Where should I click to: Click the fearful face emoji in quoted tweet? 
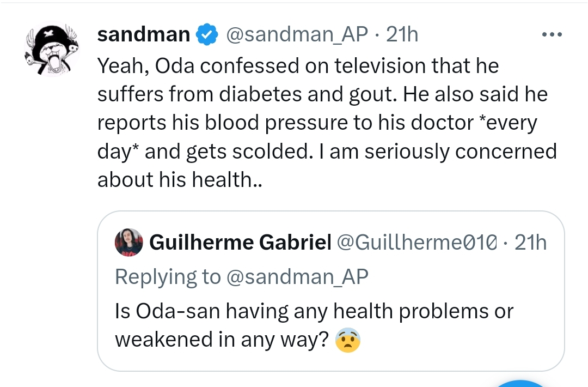pos(348,340)
